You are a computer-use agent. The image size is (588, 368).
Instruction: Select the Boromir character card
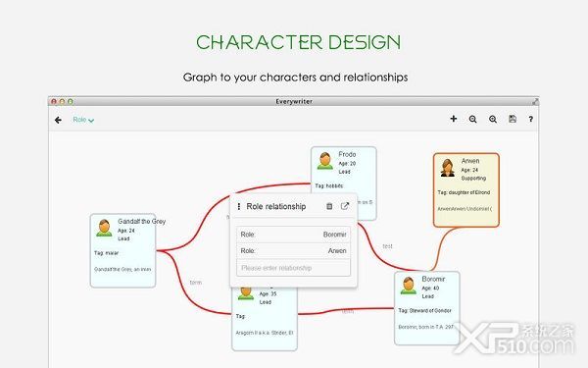pyautogui.click(x=426, y=308)
